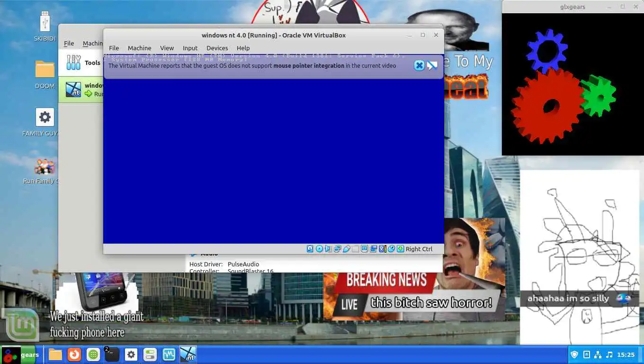Click the mouse integration indicator in VM status bar
The height and width of the screenshot is (364, 644).
(391, 249)
